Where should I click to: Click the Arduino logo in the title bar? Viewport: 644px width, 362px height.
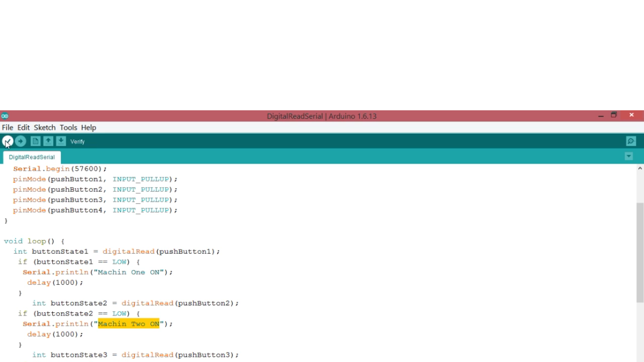pyautogui.click(x=5, y=115)
